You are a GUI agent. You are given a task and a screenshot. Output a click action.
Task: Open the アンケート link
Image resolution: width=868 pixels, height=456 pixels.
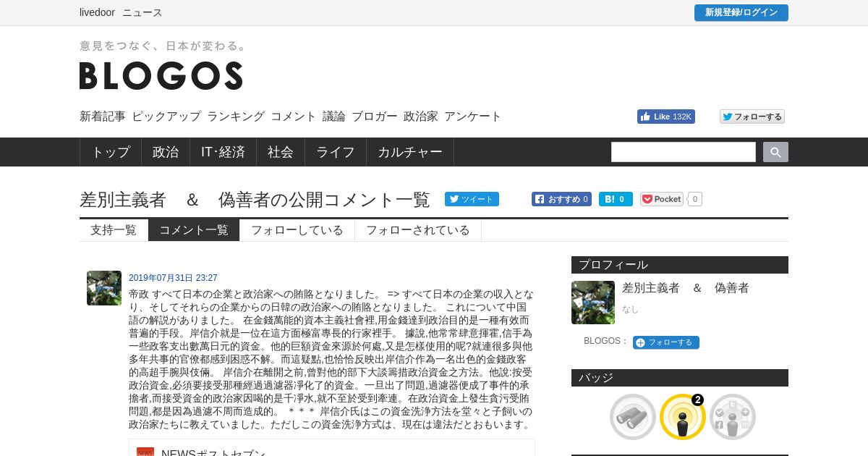click(473, 117)
